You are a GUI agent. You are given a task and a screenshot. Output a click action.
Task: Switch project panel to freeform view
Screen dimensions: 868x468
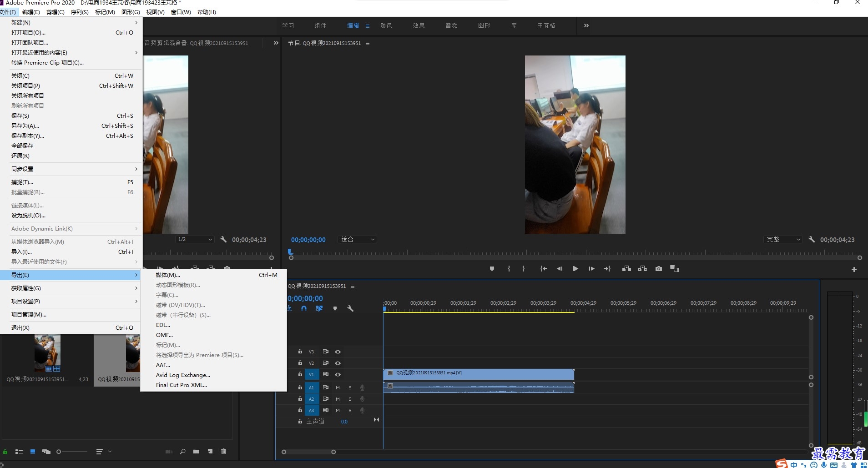click(46, 452)
